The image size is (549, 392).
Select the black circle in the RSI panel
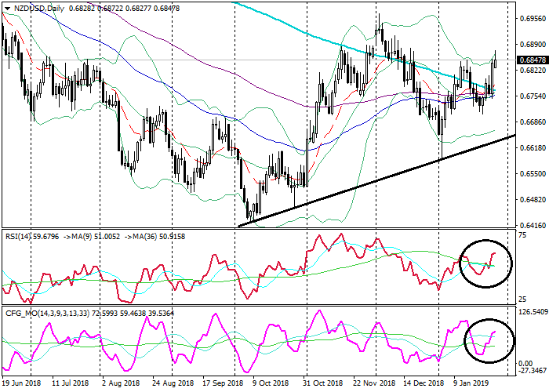[x=485, y=262]
